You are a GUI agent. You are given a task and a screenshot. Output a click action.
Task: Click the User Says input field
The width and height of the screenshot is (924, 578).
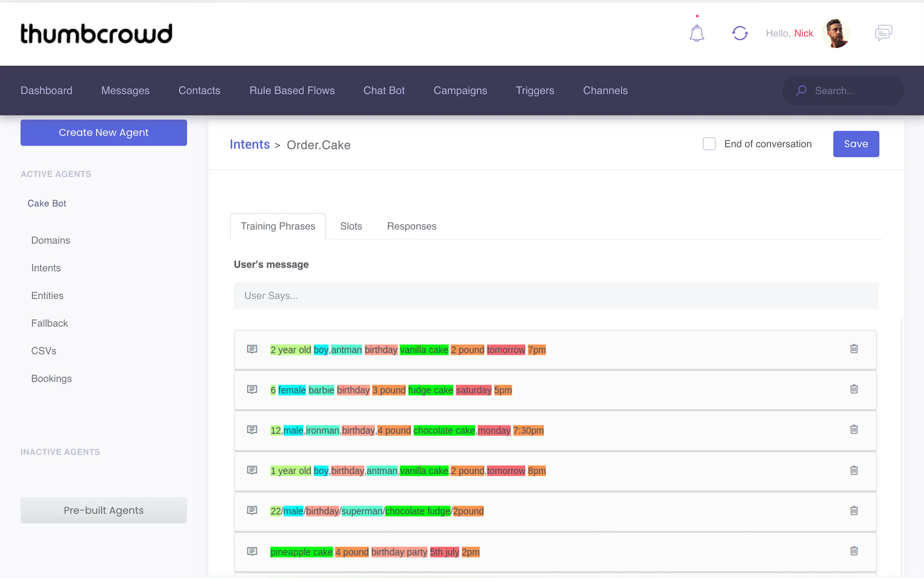pos(556,296)
